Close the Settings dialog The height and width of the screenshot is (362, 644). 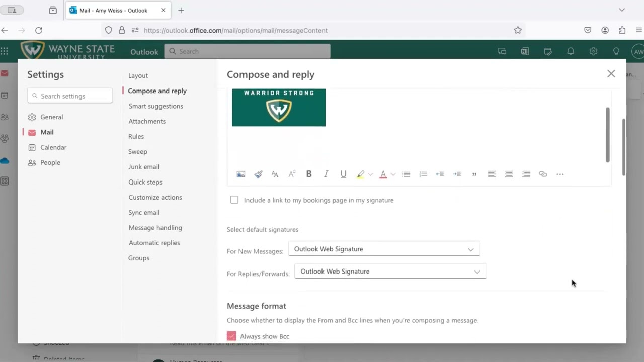coord(611,74)
